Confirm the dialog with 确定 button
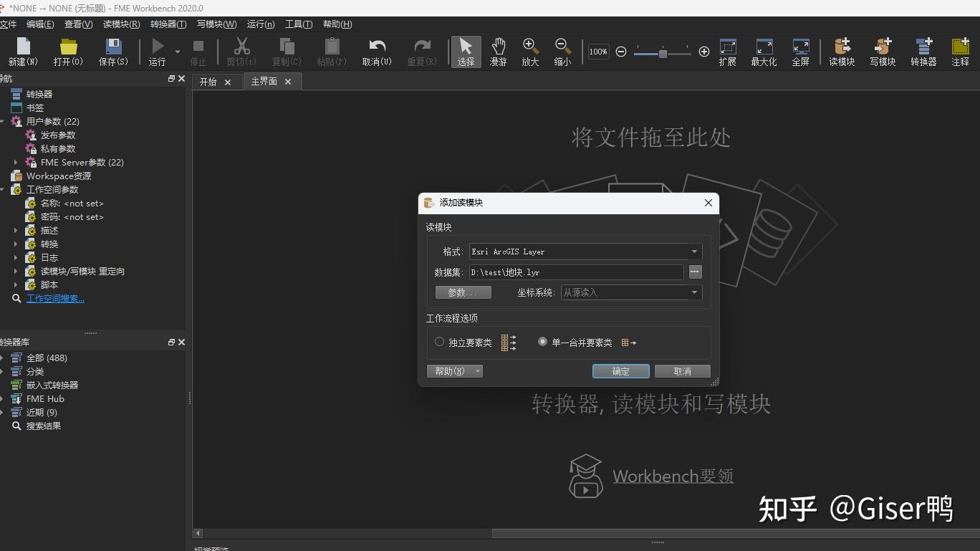The width and height of the screenshot is (980, 551). click(x=620, y=371)
